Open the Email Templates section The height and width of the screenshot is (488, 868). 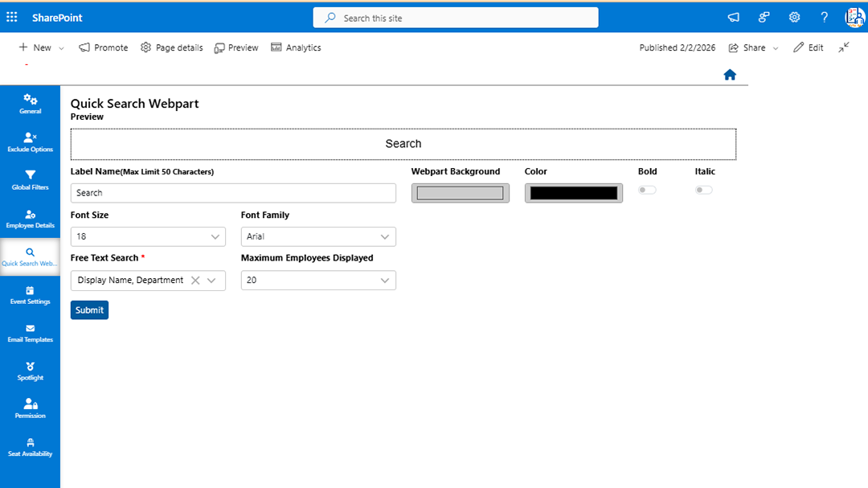tap(30, 333)
